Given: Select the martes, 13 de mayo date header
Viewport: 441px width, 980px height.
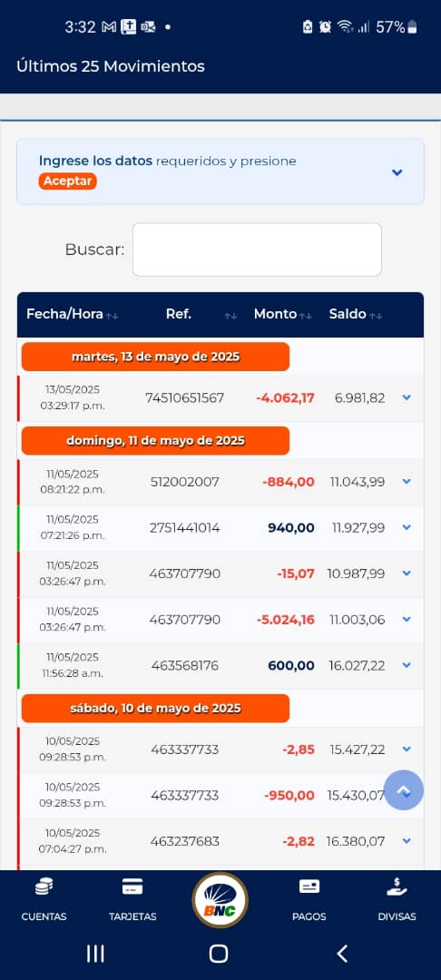Looking at the screenshot, I should click(155, 357).
